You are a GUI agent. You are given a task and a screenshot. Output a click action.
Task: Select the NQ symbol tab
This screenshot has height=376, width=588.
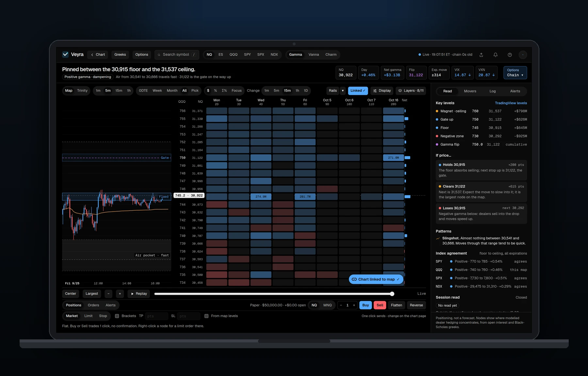(x=209, y=55)
